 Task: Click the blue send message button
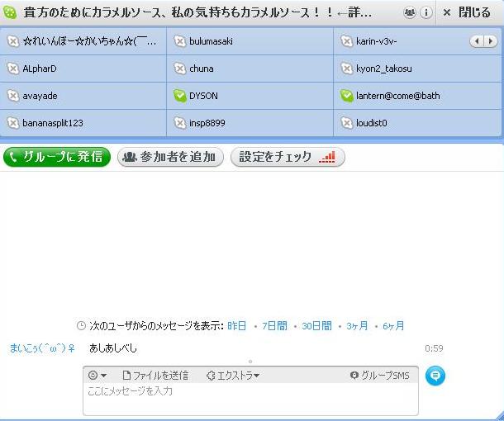tap(435, 376)
